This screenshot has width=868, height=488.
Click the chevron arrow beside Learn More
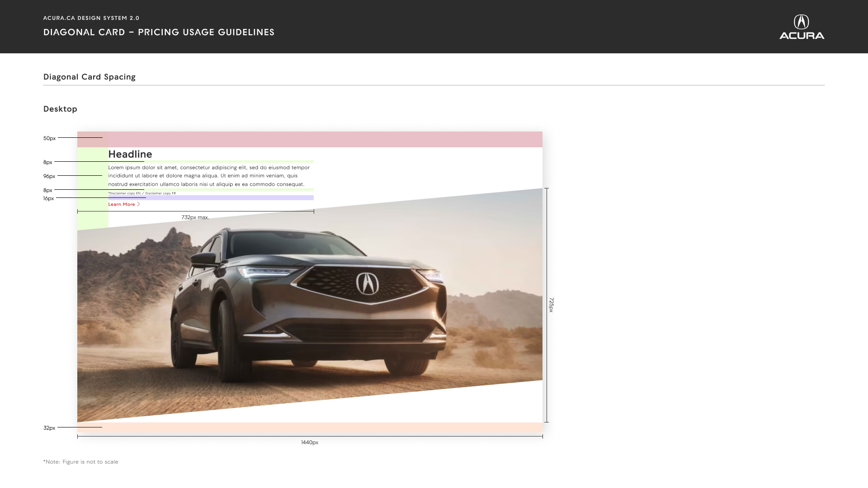138,204
